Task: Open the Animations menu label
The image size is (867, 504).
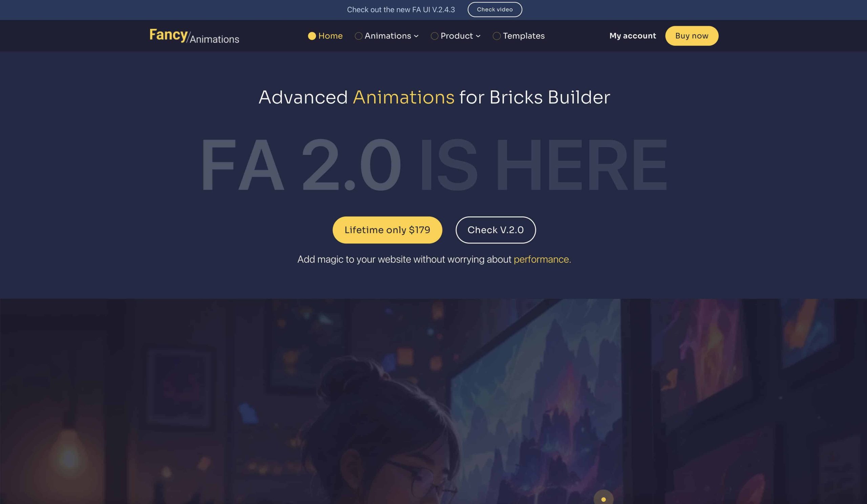Action: point(388,36)
